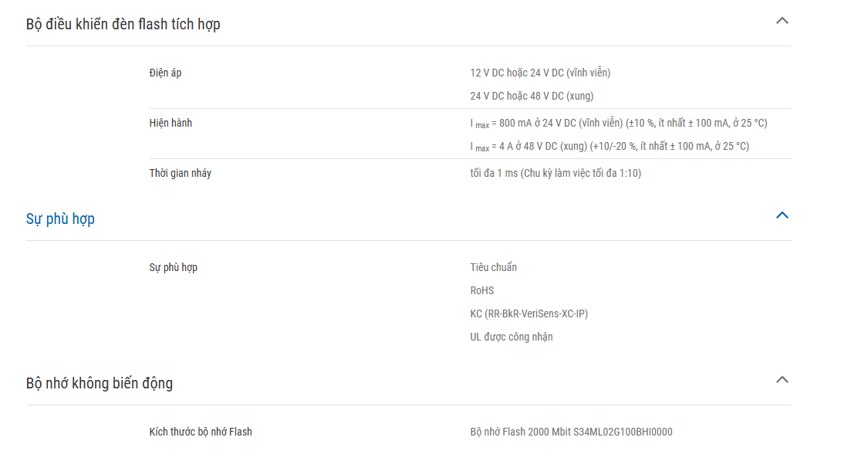Click the tối đa 1 ms value text
Viewport: 868px width, 461px height.
coord(556,173)
